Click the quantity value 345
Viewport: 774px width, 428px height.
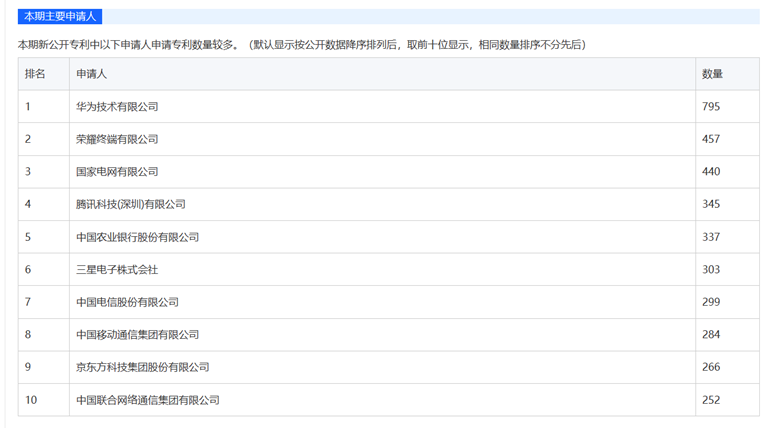[711, 204]
